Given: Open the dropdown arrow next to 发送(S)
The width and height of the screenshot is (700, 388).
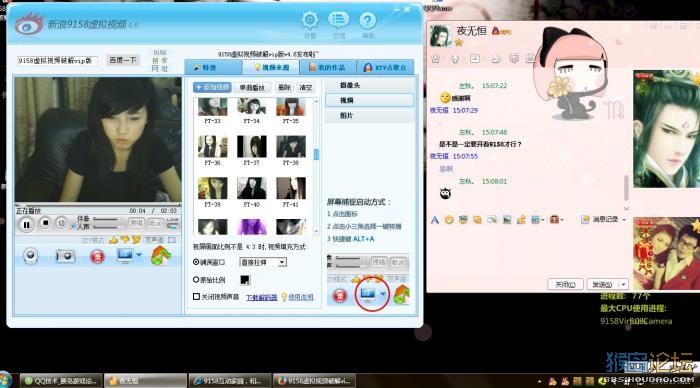Looking at the screenshot, I should pos(624,284).
